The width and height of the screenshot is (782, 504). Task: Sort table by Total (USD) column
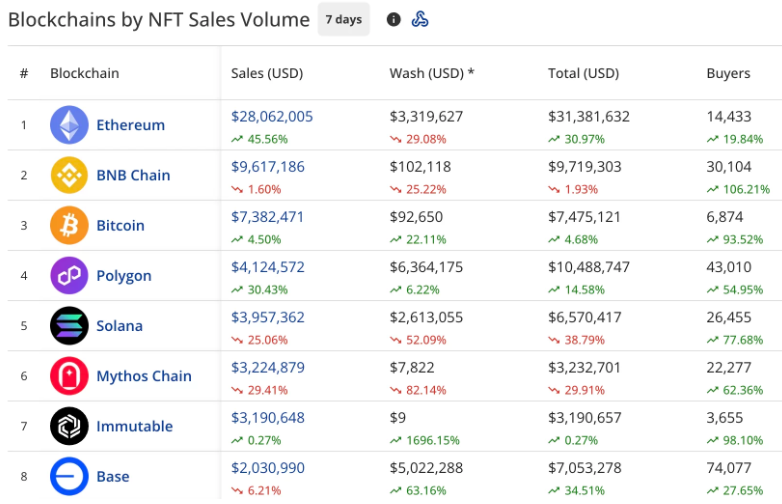coord(583,73)
